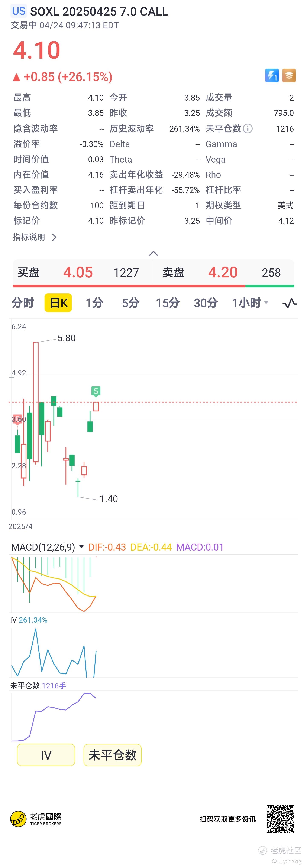Toggle the 未平仓数 sub-chart button
The height and width of the screenshot is (868, 307).
pyautogui.click(x=113, y=755)
